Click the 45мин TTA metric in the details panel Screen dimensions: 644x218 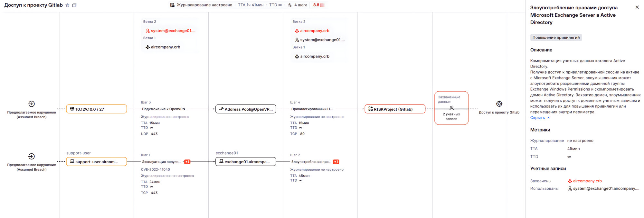[x=573, y=149]
